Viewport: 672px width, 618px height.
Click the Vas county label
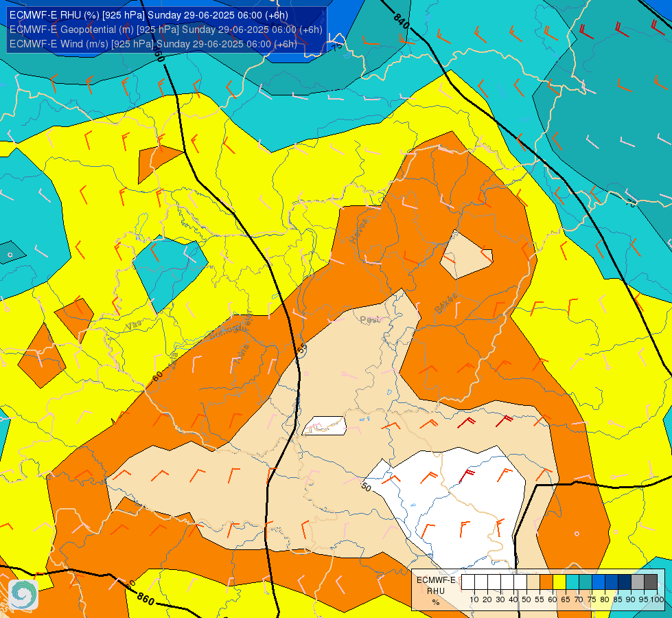[x=133, y=325]
